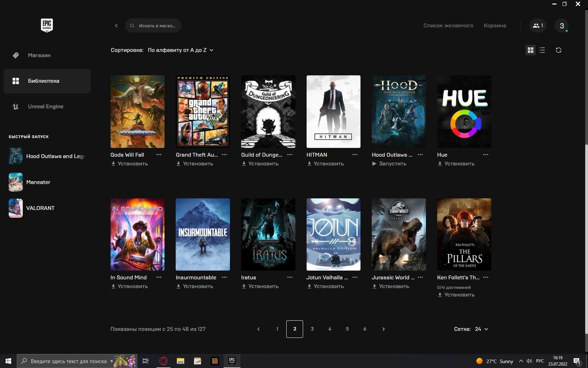The image size is (588, 368).
Task: Open the Windows Start menu
Action: coord(8,361)
